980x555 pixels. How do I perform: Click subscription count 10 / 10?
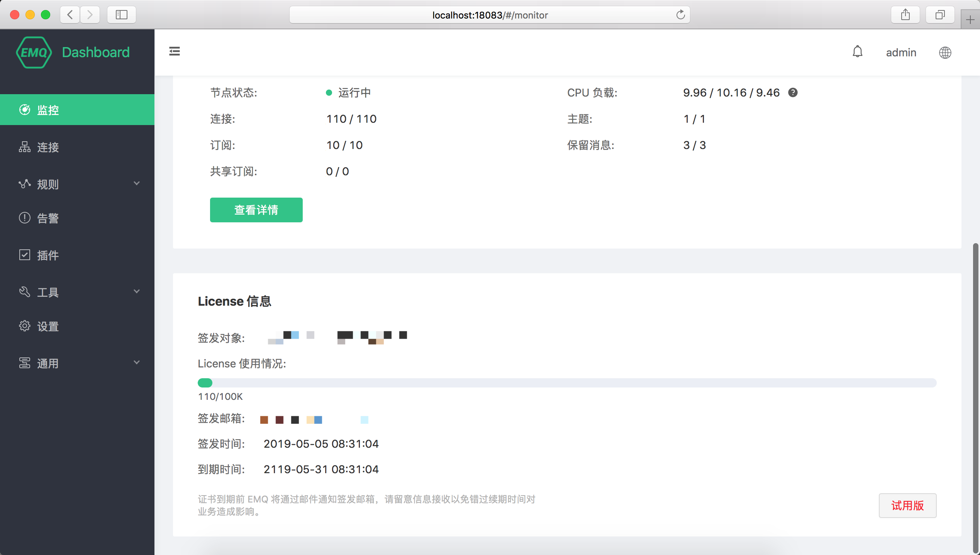[344, 145]
